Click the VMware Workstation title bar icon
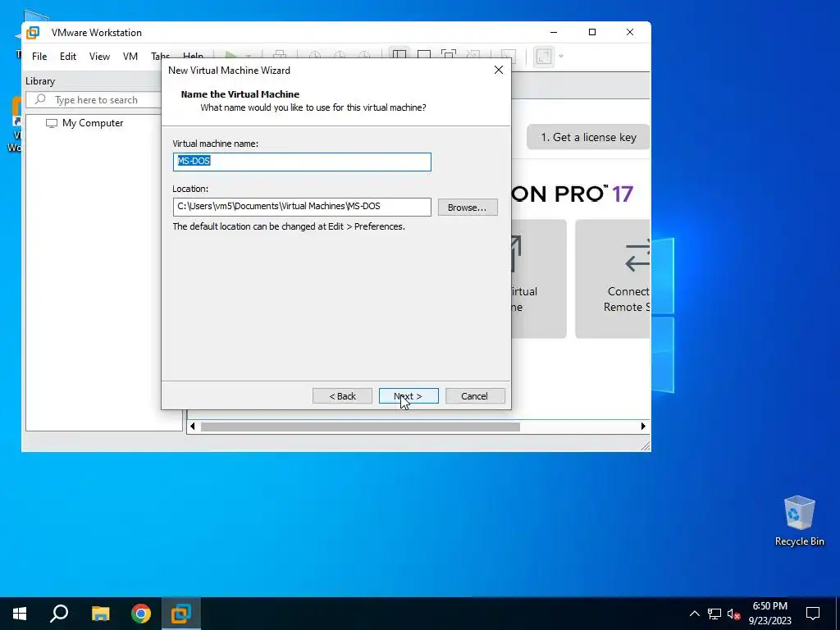The height and width of the screenshot is (630, 840). pyautogui.click(x=33, y=32)
